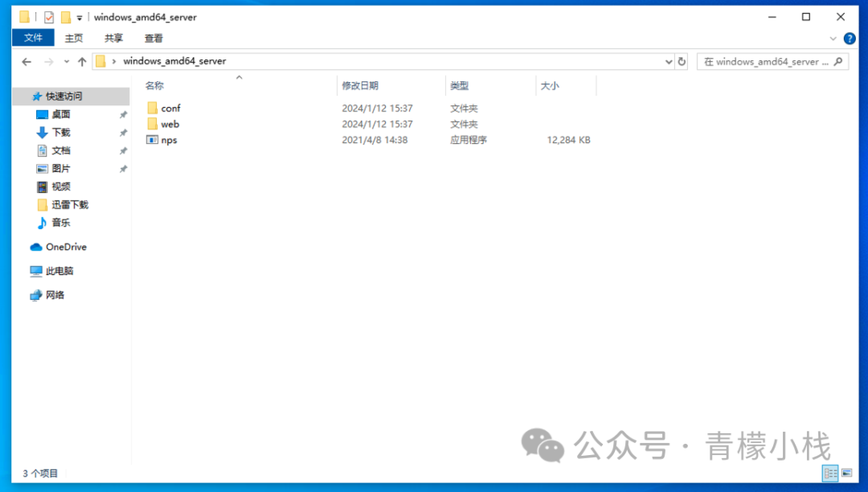Open recent locations dropdown arrow
The image size is (868, 492).
click(x=67, y=61)
